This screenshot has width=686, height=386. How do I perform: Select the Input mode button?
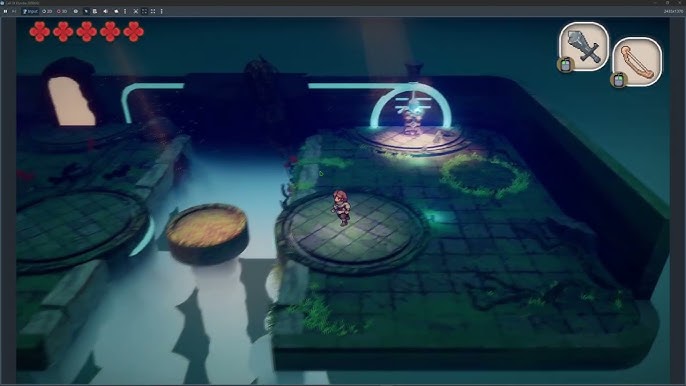(x=30, y=11)
